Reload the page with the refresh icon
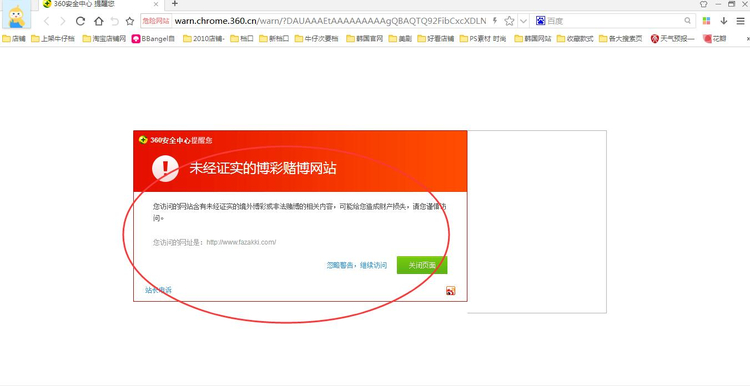Viewport: 750px width, 386px height. pyautogui.click(x=80, y=21)
